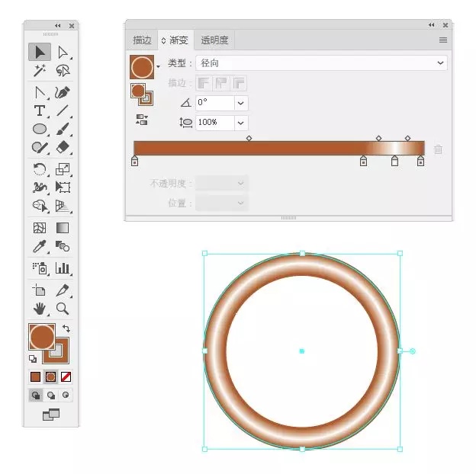Select the Blend tool
This screenshot has height=474, width=476.
[x=63, y=246]
